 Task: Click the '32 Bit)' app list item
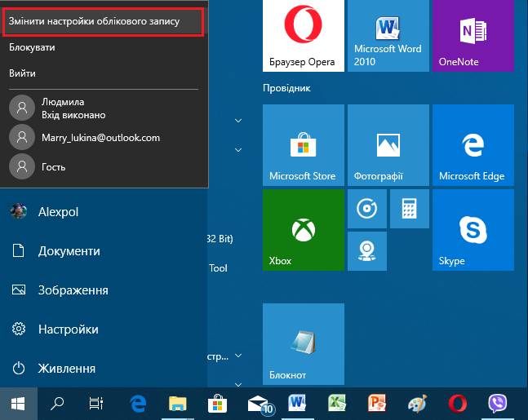click(220, 239)
